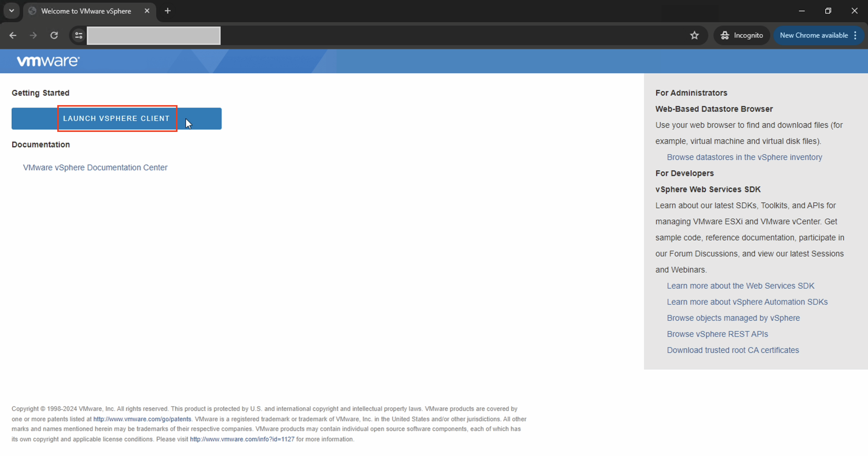Click the Incognito indicator
868x456 pixels.
click(x=741, y=35)
